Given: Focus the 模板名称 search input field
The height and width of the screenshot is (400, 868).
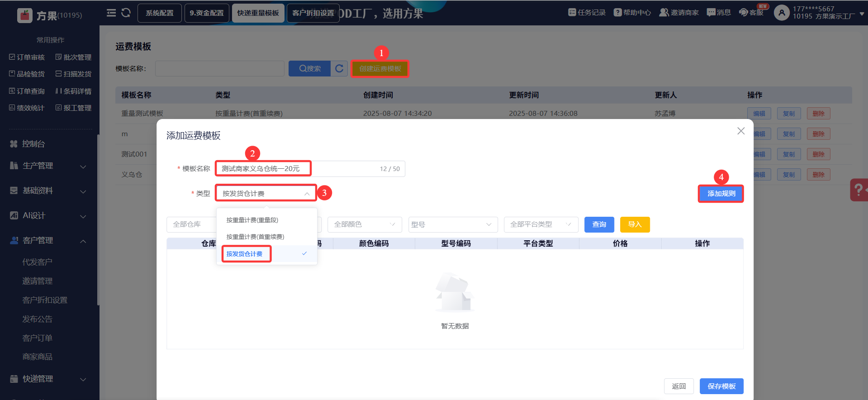Looking at the screenshot, I should click(220, 69).
